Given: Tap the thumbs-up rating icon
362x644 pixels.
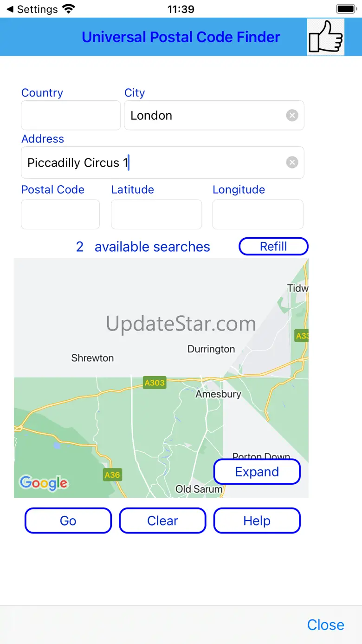Looking at the screenshot, I should [x=326, y=37].
